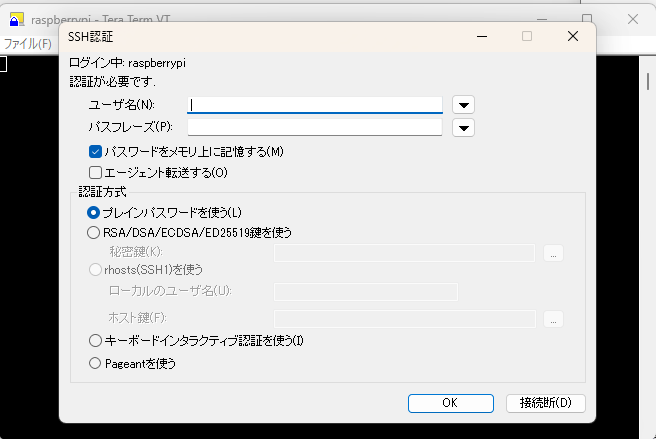Enable エージェント転送する checkbox
Image resolution: width=656 pixels, height=439 pixels.
[96, 172]
